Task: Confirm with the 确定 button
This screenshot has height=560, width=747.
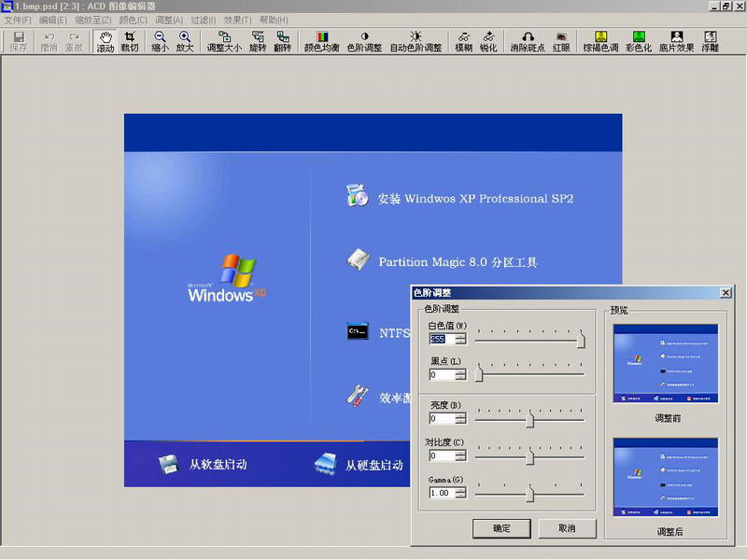Action: point(501,528)
